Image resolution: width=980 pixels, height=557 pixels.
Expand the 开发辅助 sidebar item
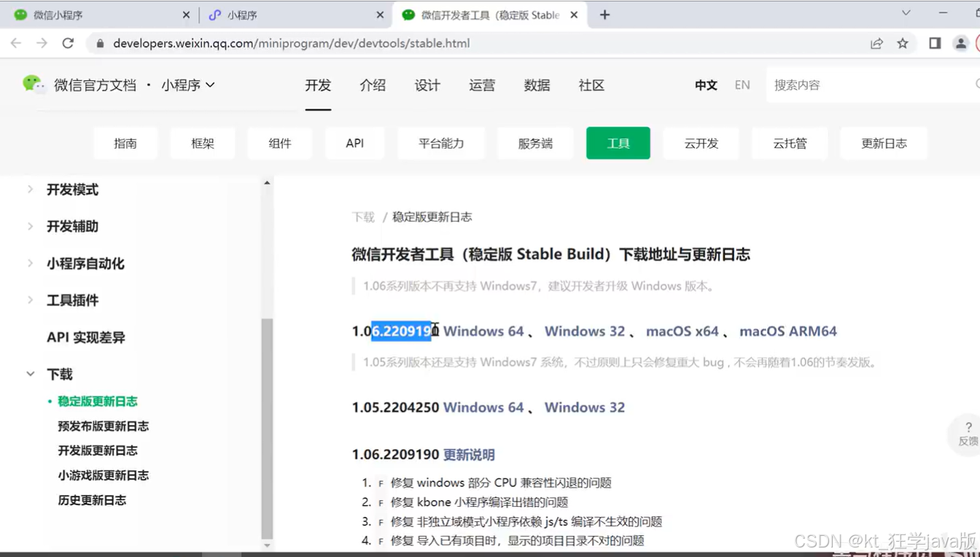[x=72, y=227]
